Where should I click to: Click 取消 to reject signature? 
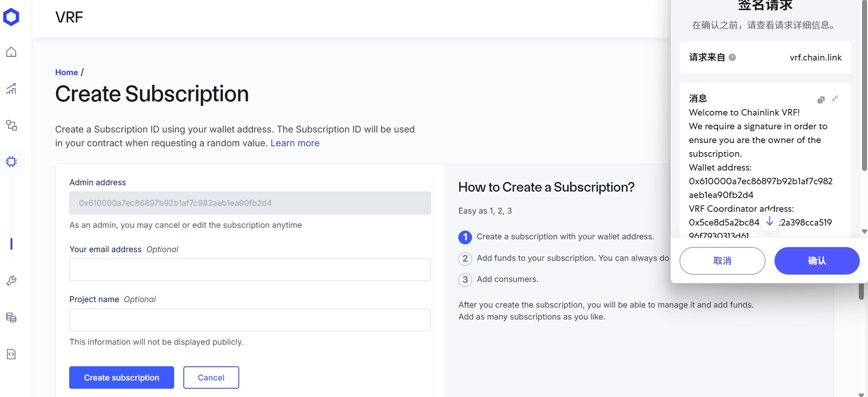click(x=722, y=261)
